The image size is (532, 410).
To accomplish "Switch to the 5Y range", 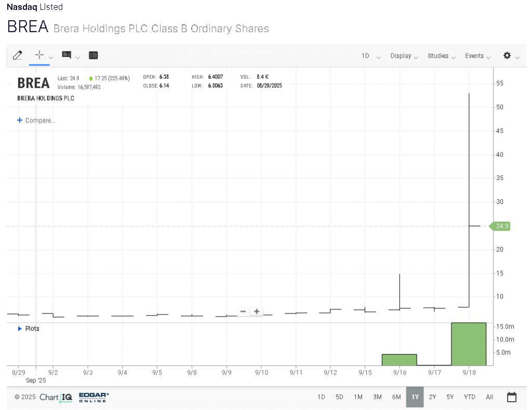I will [450, 397].
